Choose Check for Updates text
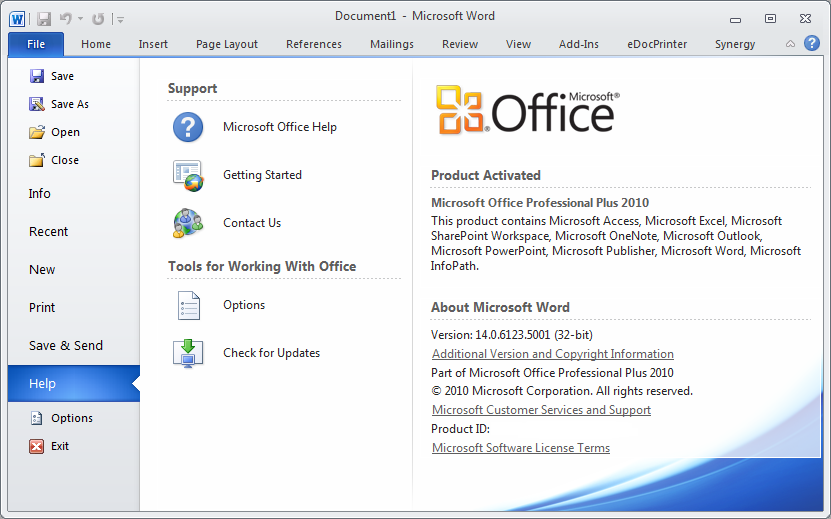The height and width of the screenshot is (519, 831). (271, 353)
